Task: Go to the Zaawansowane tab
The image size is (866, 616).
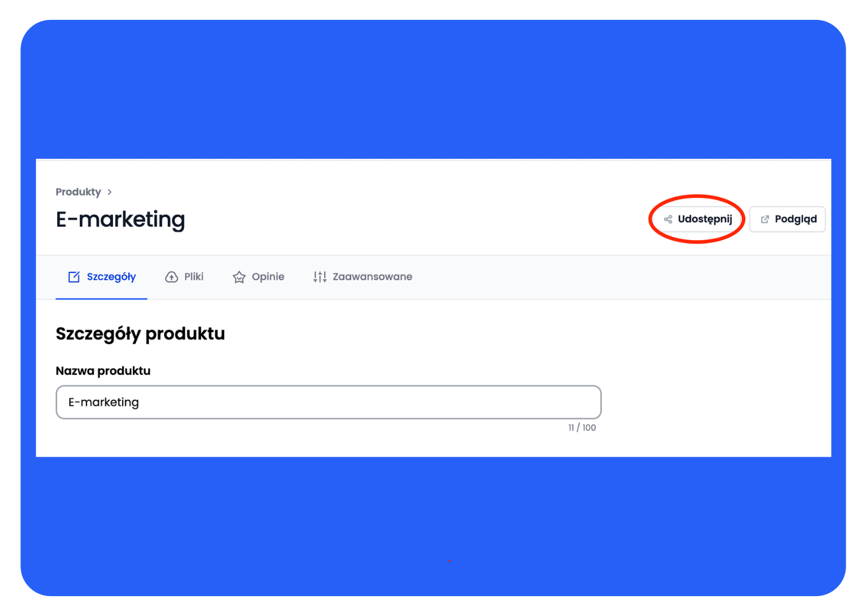Action: pos(372,277)
